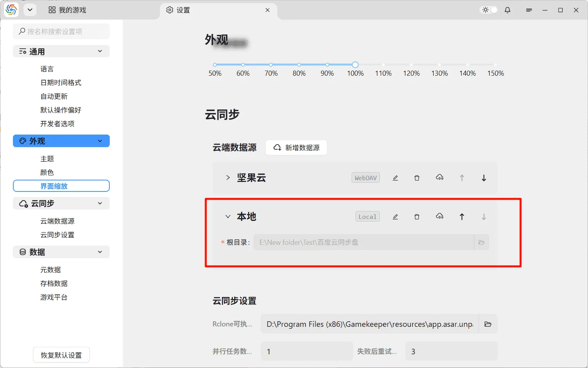Open the notification bell
The width and height of the screenshot is (588, 368).
click(507, 10)
